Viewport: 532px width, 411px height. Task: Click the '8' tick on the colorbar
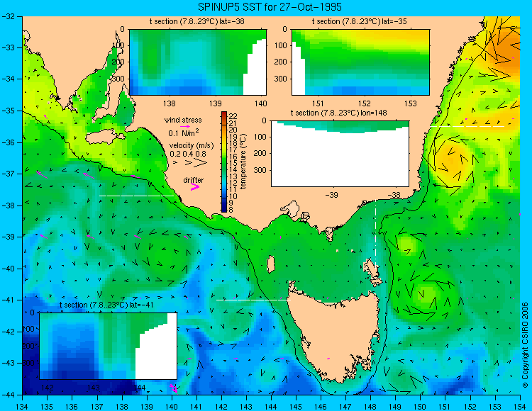click(x=231, y=210)
